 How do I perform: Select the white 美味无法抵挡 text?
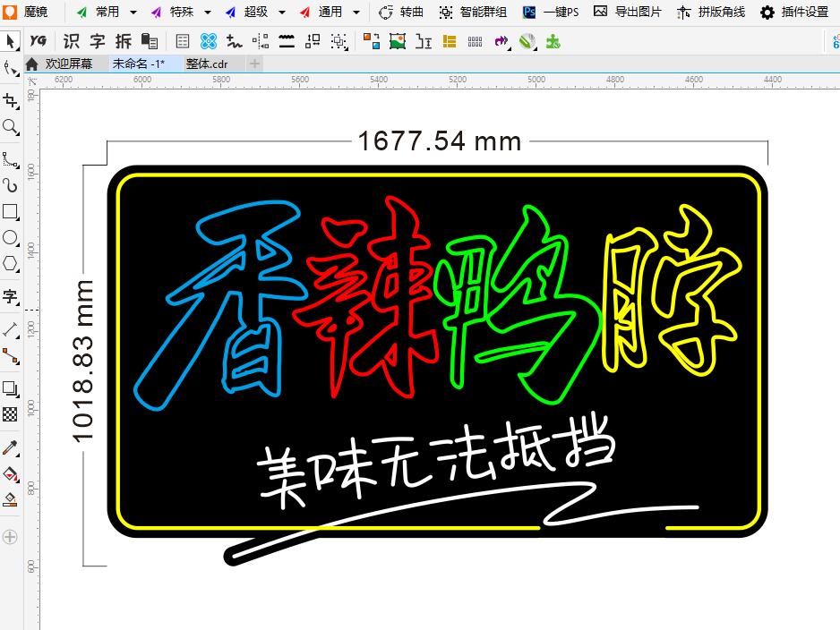pos(436,460)
